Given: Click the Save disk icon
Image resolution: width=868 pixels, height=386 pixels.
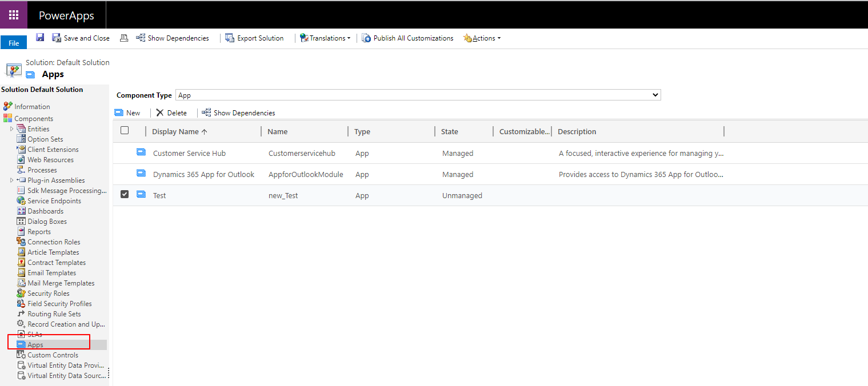Looking at the screenshot, I should point(40,37).
